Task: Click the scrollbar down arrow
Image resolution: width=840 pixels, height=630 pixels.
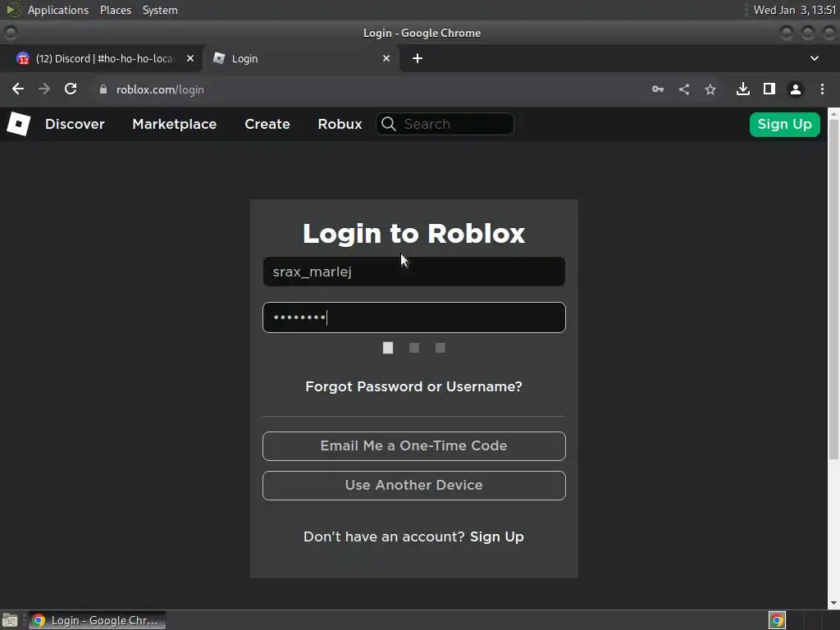Action: click(833, 604)
